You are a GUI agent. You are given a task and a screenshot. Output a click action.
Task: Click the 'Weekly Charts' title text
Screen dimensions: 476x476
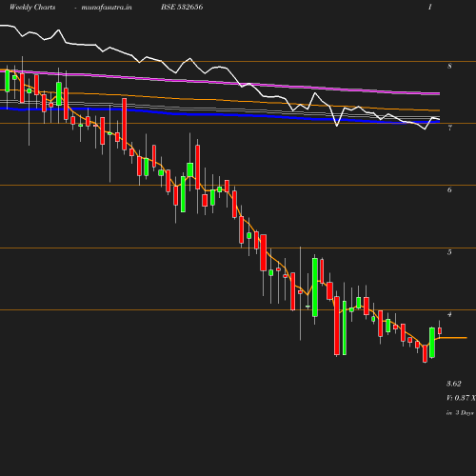coord(32,7)
